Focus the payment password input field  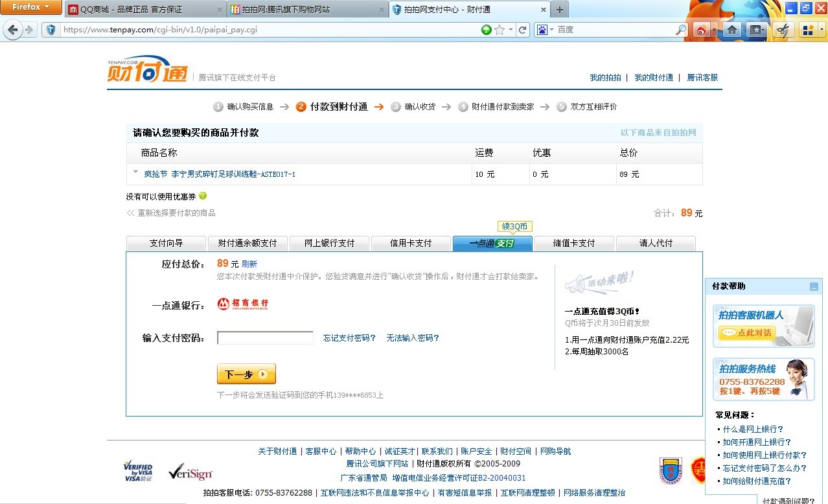pyautogui.click(x=265, y=338)
